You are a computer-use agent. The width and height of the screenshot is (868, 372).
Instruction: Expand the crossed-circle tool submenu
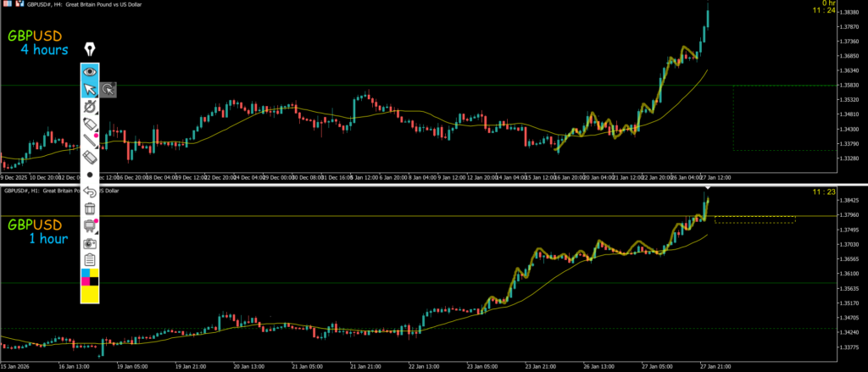tap(90, 107)
